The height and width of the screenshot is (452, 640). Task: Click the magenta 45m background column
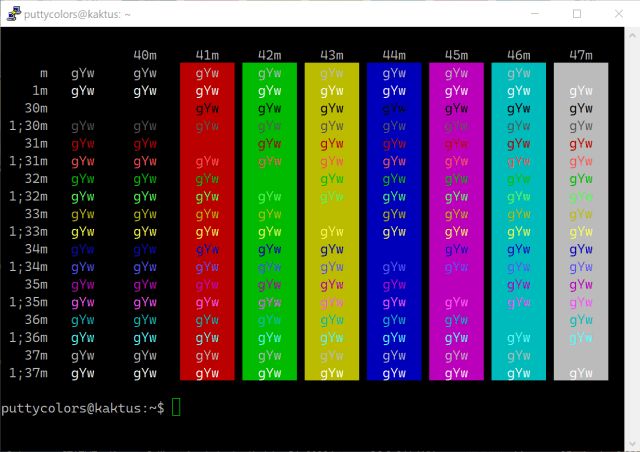[456, 220]
